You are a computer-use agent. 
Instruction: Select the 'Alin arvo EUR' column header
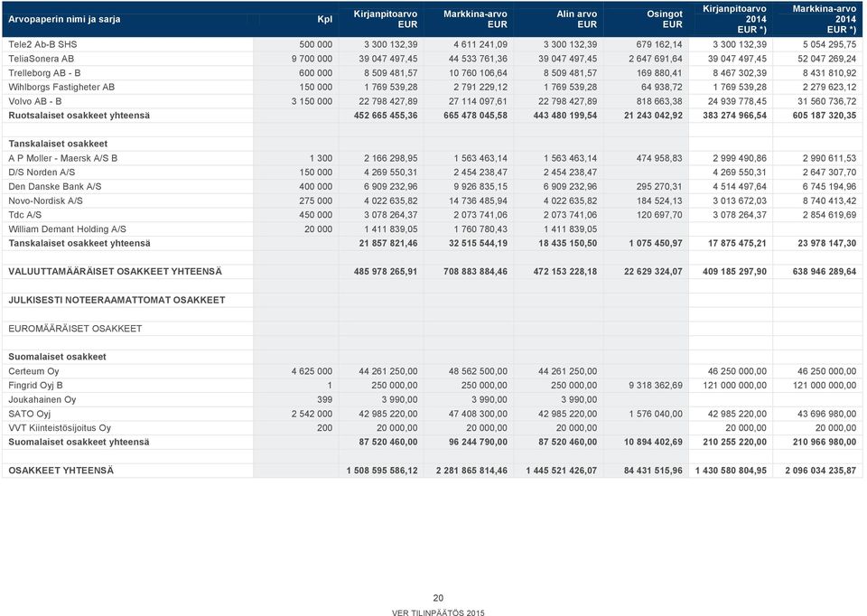pyautogui.click(x=576, y=19)
